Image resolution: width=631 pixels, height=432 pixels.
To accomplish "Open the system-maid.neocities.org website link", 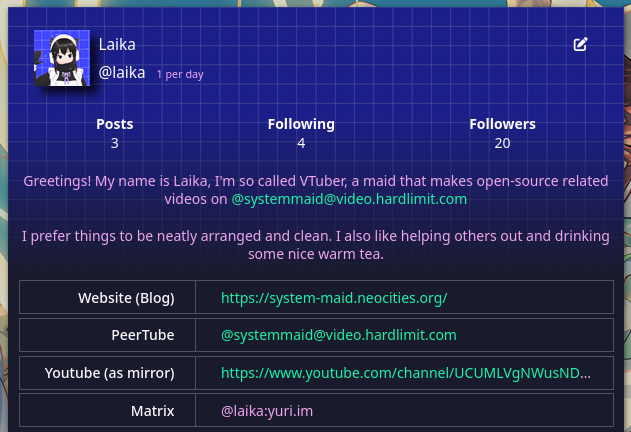I will point(333,298).
